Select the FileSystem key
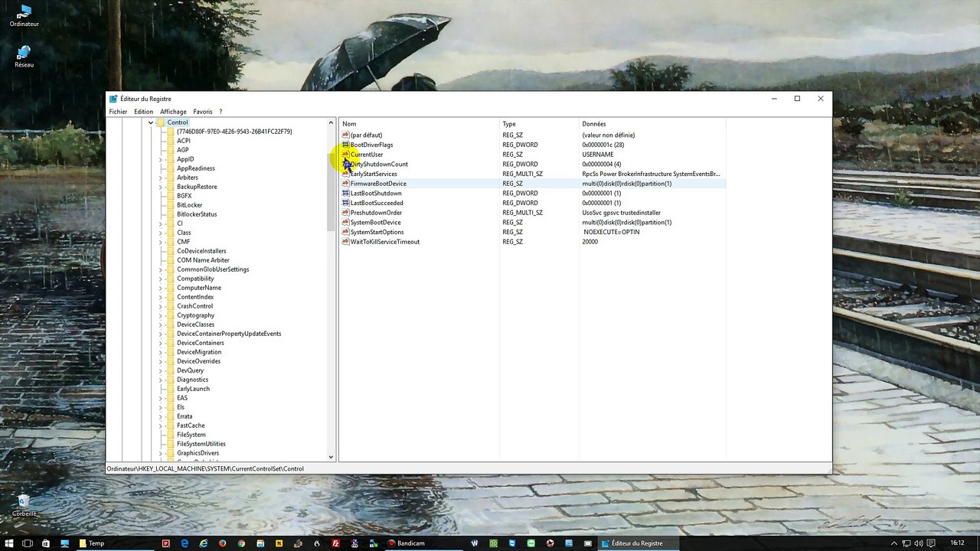 pyautogui.click(x=191, y=435)
